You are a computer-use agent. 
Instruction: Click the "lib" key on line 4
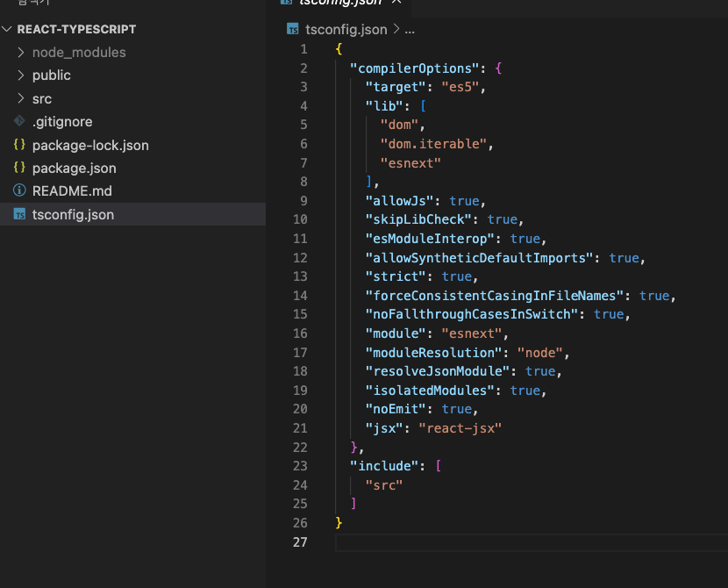coord(384,106)
